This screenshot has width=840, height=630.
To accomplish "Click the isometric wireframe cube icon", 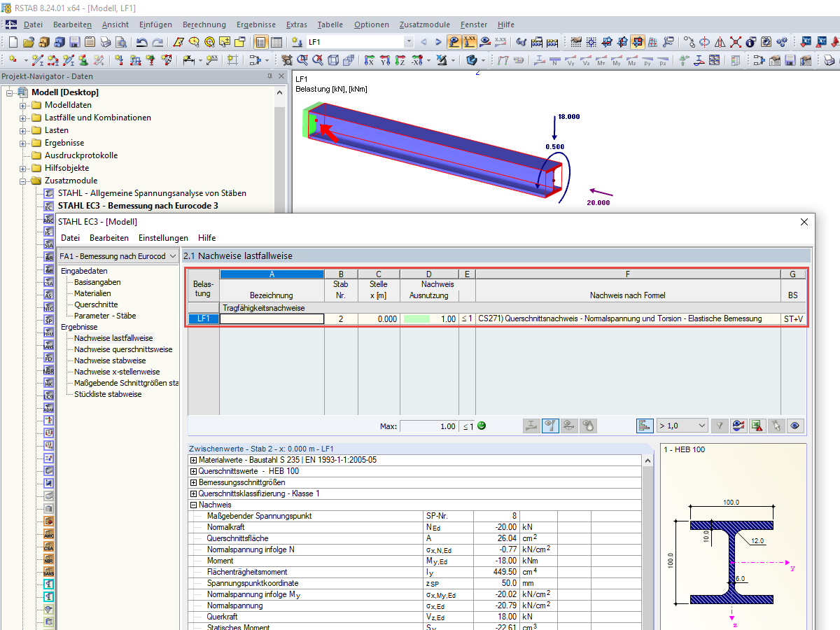I will point(333,61).
